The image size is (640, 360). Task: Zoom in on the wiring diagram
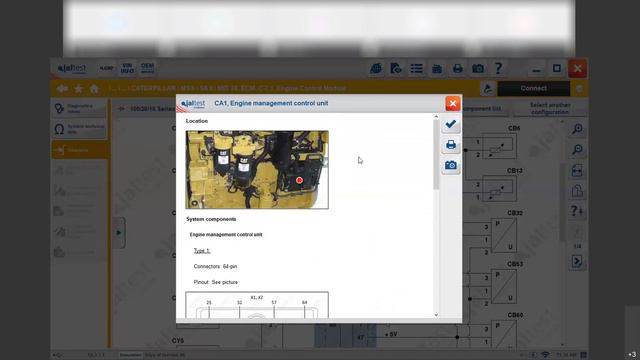pyautogui.click(x=577, y=129)
